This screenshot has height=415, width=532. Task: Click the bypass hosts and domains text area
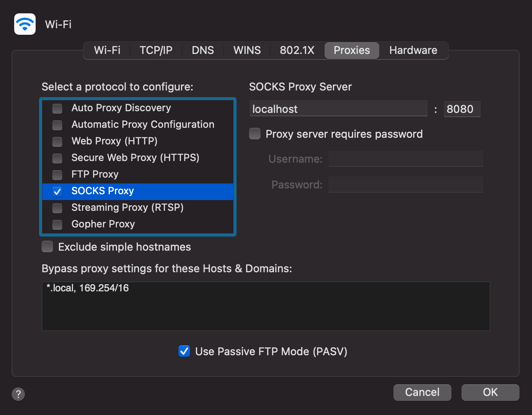266,306
